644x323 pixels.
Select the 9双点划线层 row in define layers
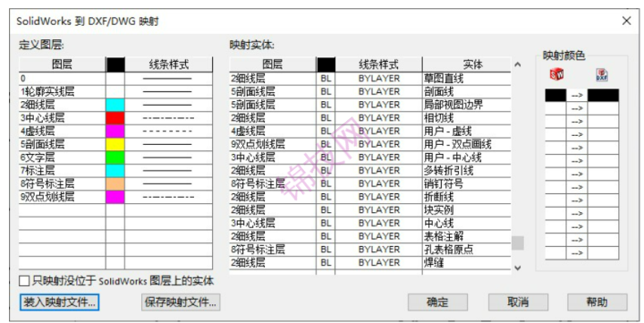tap(115, 197)
